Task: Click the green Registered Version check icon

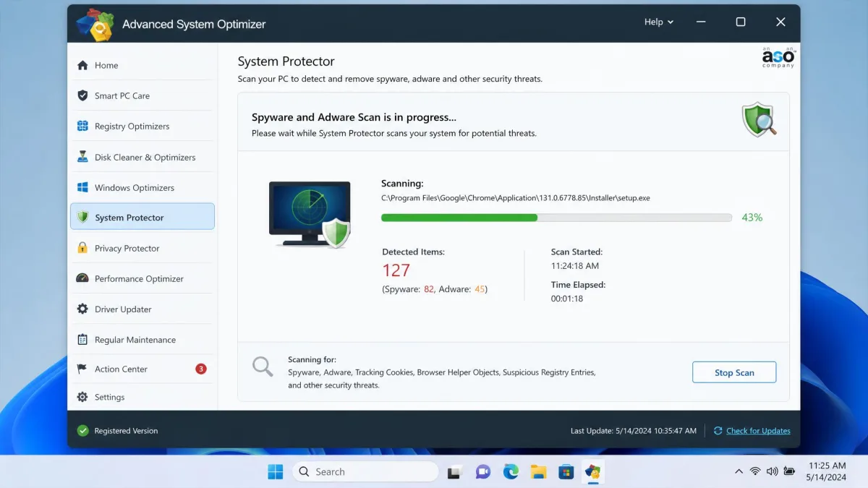Action: [x=82, y=431]
